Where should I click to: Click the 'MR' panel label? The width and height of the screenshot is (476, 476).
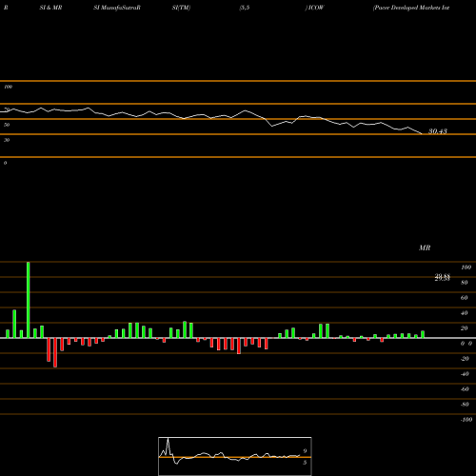click(x=425, y=248)
